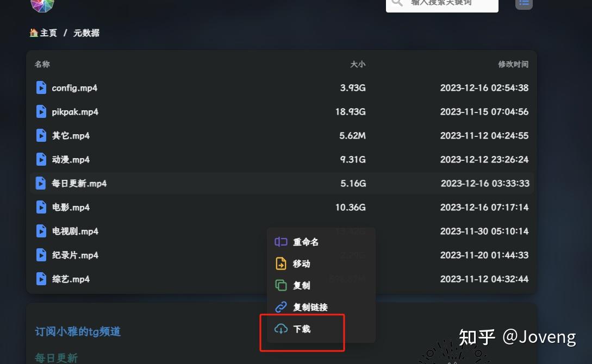
Task: Click the config.mp4 video file icon
Action: (x=41, y=87)
